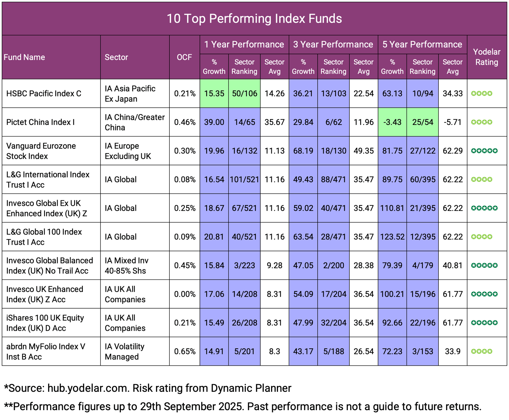Click the OCF column header
The height and width of the screenshot is (420, 509).
click(x=184, y=57)
